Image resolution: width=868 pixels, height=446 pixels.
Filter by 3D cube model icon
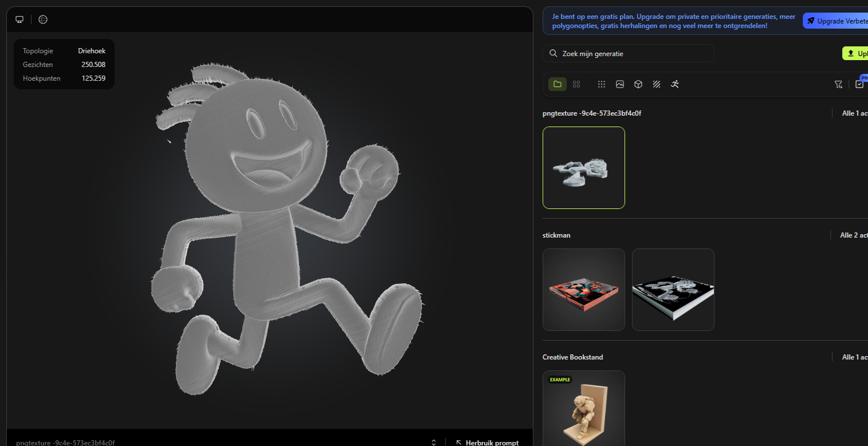(638, 84)
